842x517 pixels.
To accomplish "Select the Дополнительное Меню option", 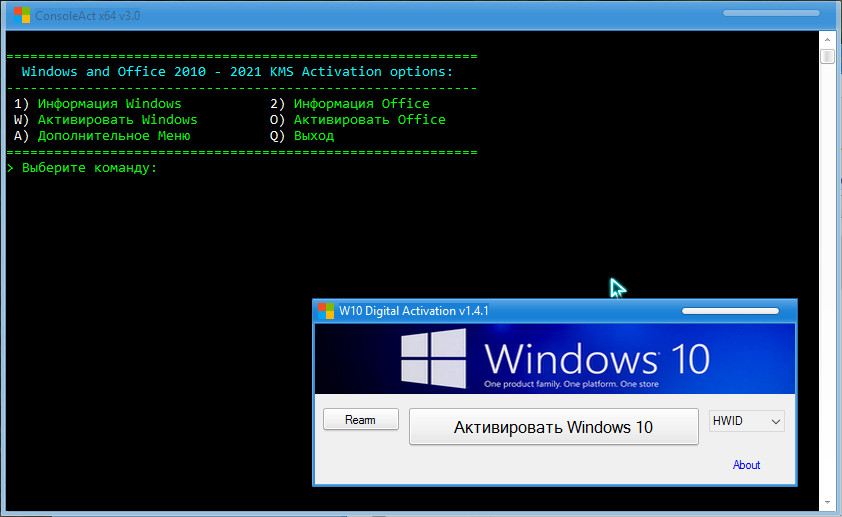I will 113,135.
